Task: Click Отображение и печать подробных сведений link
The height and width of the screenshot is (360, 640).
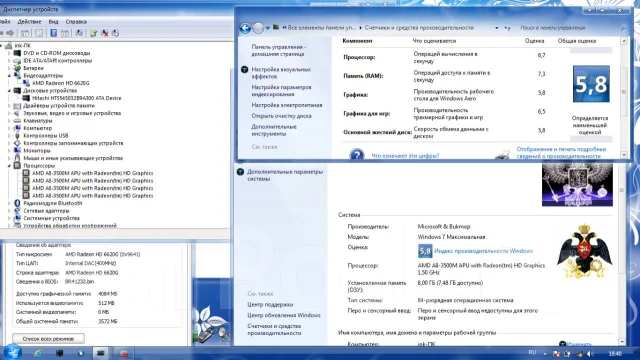Action: click(x=561, y=152)
